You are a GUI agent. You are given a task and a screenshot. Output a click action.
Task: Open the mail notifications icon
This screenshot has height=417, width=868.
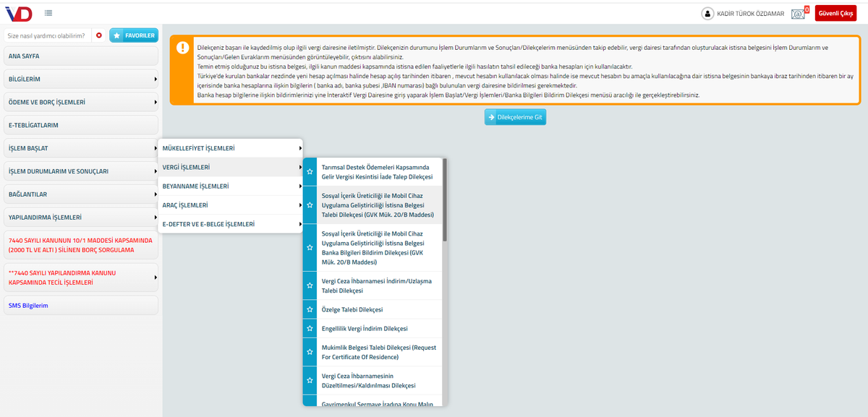click(x=799, y=13)
